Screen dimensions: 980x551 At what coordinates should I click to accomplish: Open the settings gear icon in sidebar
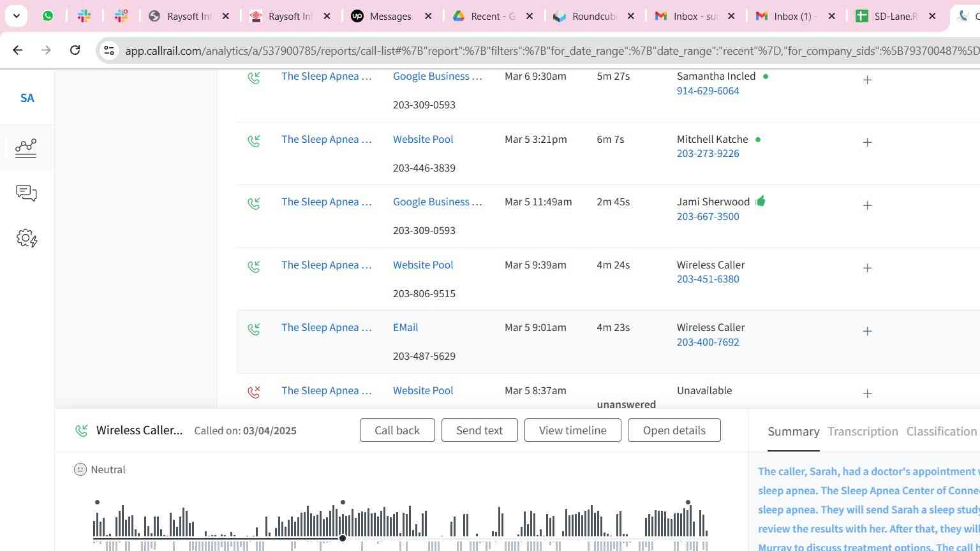(x=26, y=239)
